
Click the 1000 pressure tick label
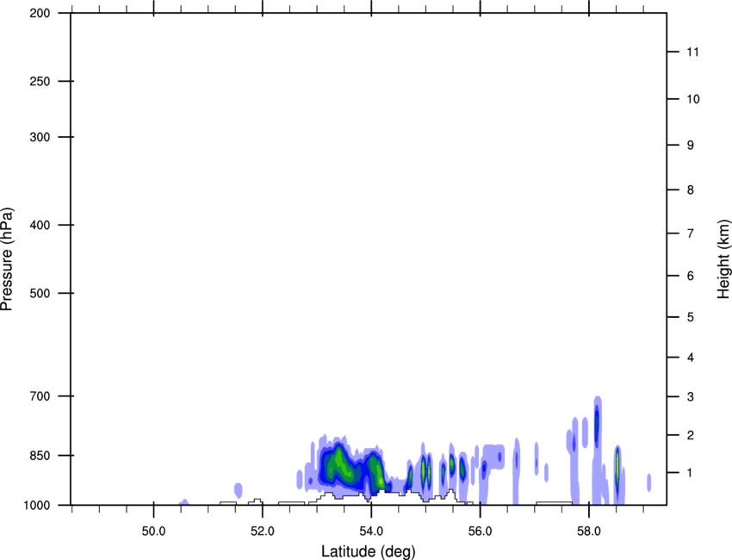pyautogui.click(x=37, y=505)
